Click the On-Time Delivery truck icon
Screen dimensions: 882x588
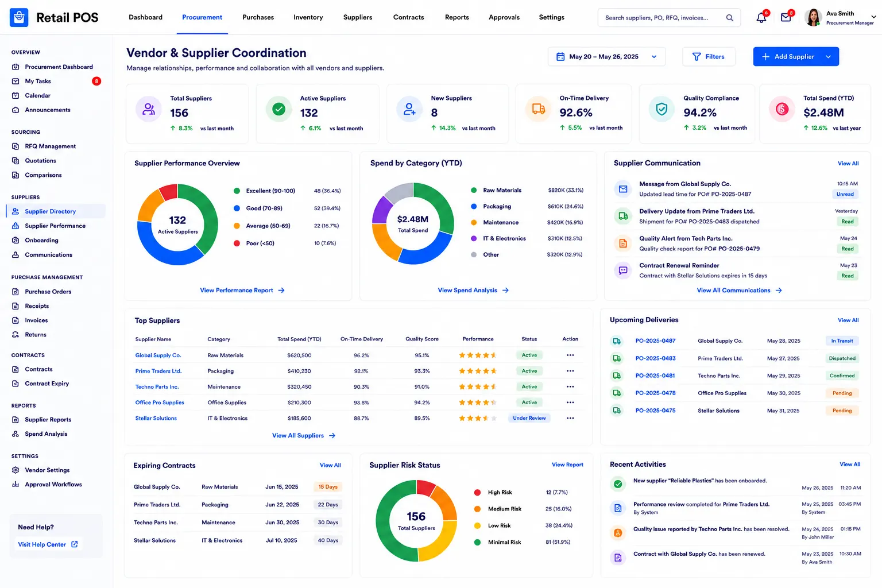[539, 109]
